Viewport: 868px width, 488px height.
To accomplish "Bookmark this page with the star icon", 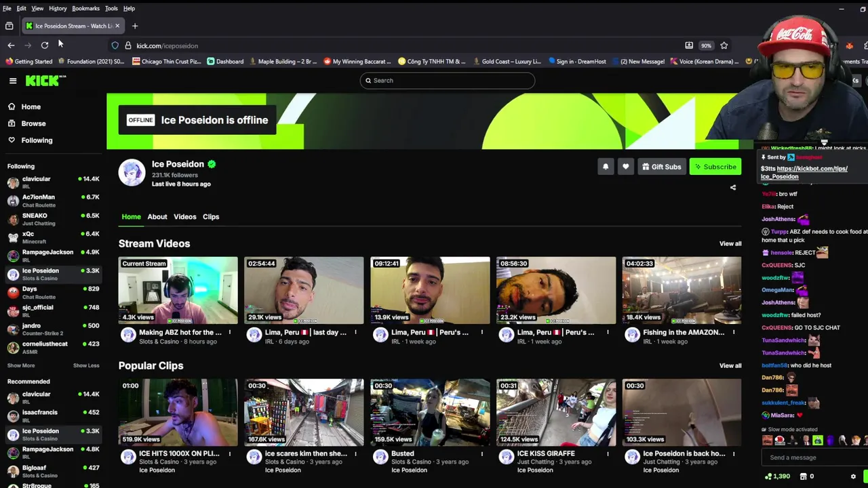I will pos(724,45).
